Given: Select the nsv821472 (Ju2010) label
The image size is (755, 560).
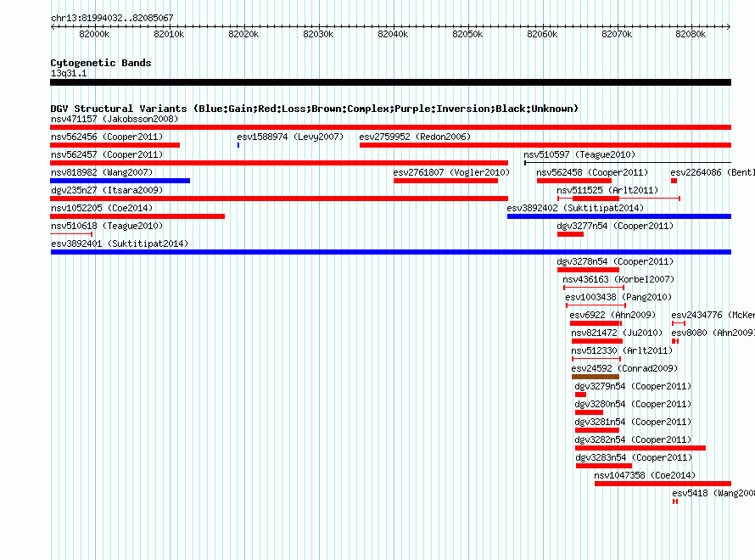Looking at the screenshot, I should [x=617, y=333].
